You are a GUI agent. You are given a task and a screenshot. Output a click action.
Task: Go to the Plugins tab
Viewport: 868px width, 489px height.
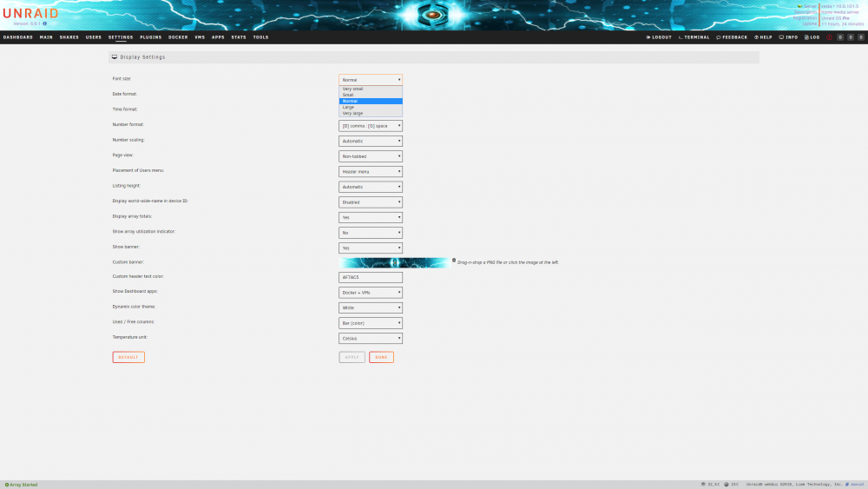pos(150,37)
